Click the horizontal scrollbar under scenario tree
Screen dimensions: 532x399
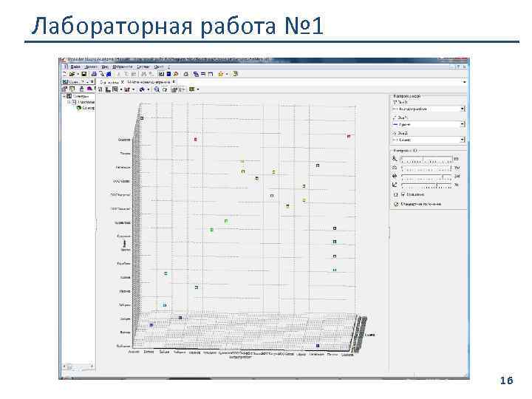click(x=78, y=366)
